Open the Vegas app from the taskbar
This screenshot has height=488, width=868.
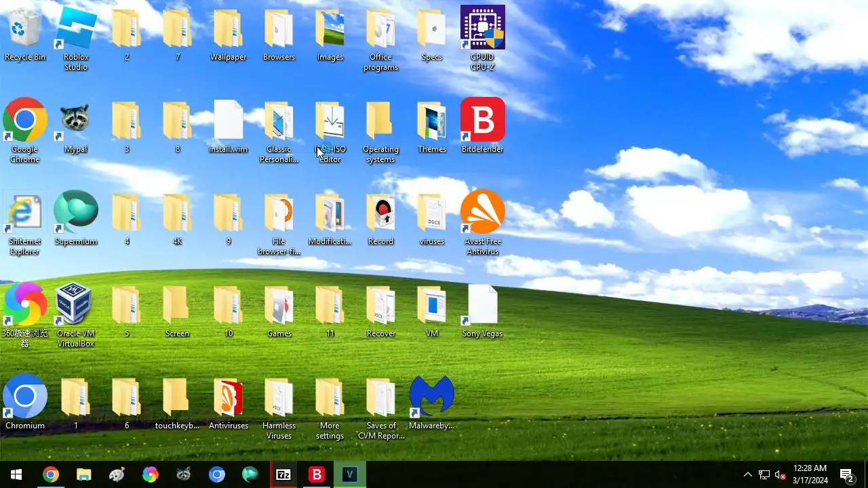[x=350, y=474]
